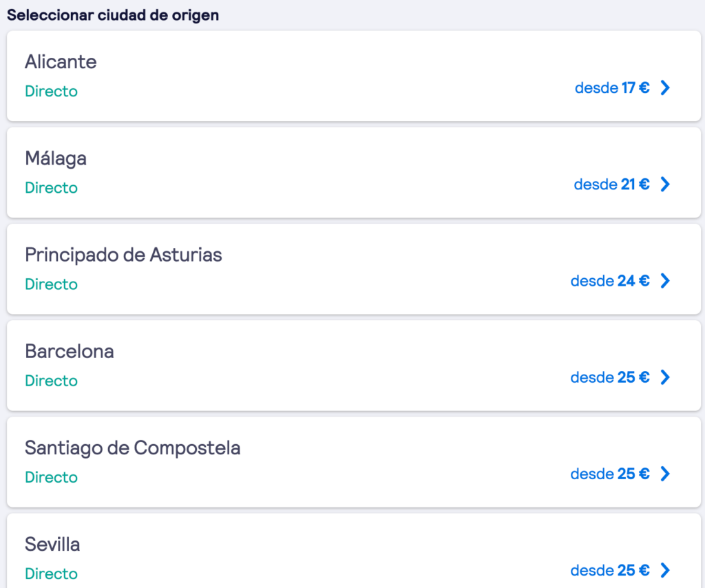705x588 pixels.
Task: Choose Málaga as origin city
Action: (56, 158)
